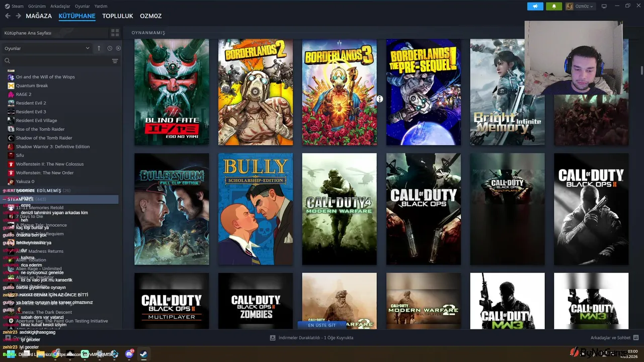Click the sidebar search input field
This screenshot has width=644, height=362.
(x=60, y=61)
